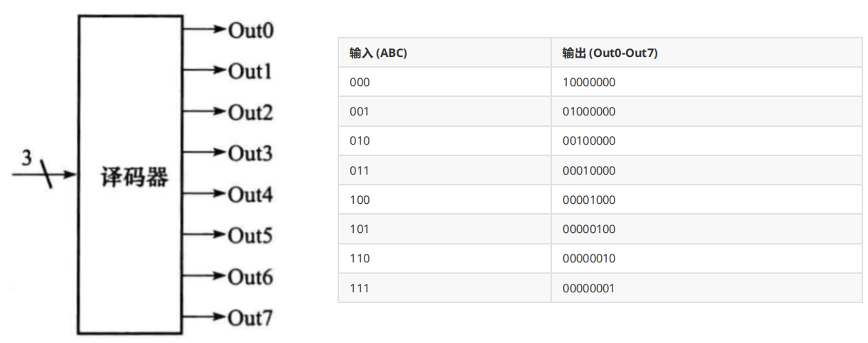Image resolution: width=868 pixels, height=343 pixels.
Task: Click the output cell 00000010
Action: [589, 258]
